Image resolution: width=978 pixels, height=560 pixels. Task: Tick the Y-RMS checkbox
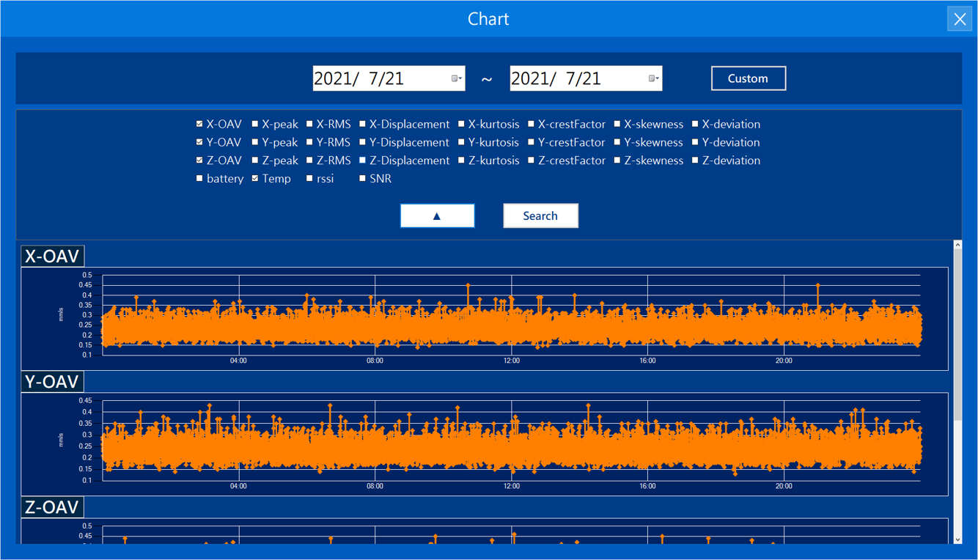309,142
